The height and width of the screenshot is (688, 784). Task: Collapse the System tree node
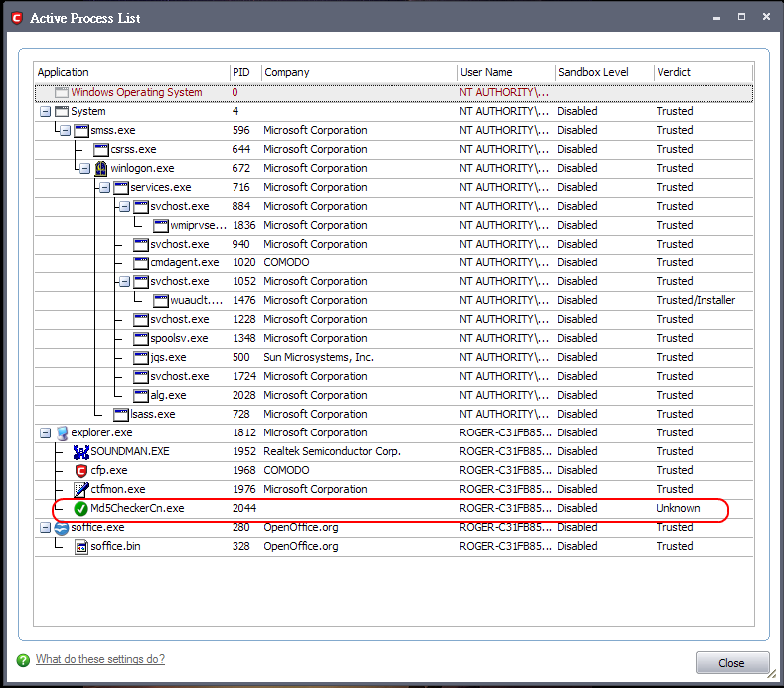click(x=45, y=111)
